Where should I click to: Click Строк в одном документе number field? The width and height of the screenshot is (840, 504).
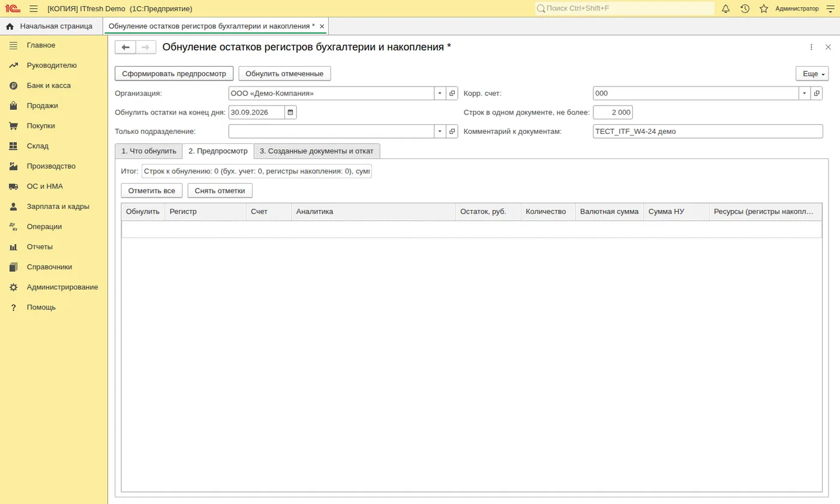tap(613, 112)
